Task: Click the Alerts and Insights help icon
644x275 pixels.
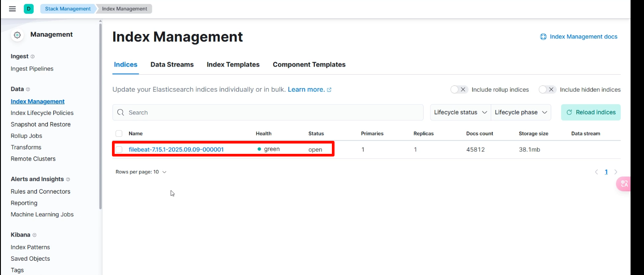Action: coord(68,179)
